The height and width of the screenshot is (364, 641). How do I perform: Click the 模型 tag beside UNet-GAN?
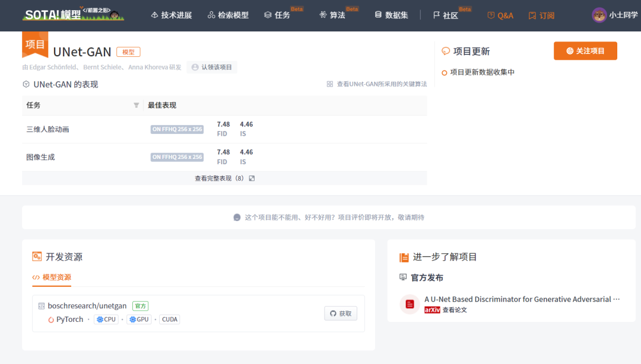(128, 52)
